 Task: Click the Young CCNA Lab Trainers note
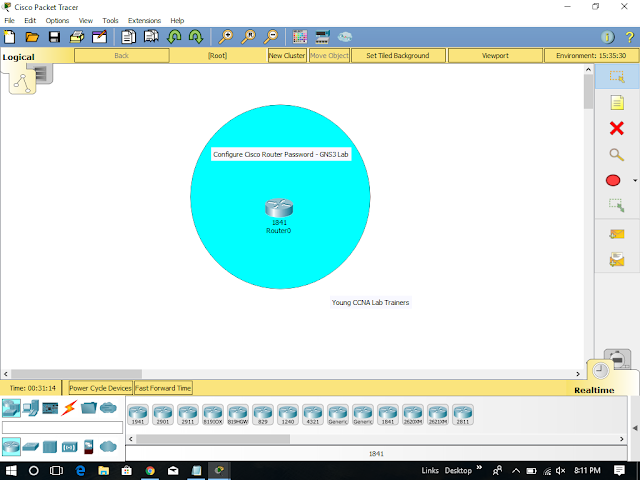tap(370, 302)
